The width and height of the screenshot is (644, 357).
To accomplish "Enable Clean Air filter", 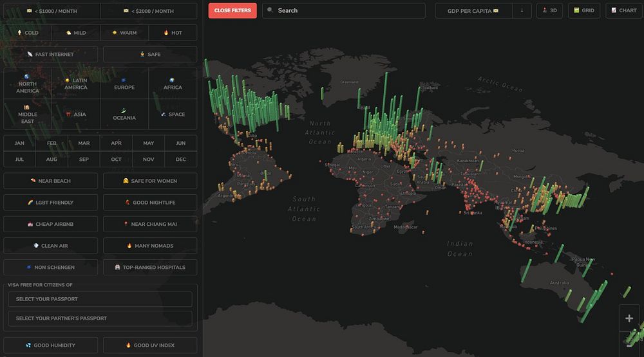I will click(x=50, y=246).
